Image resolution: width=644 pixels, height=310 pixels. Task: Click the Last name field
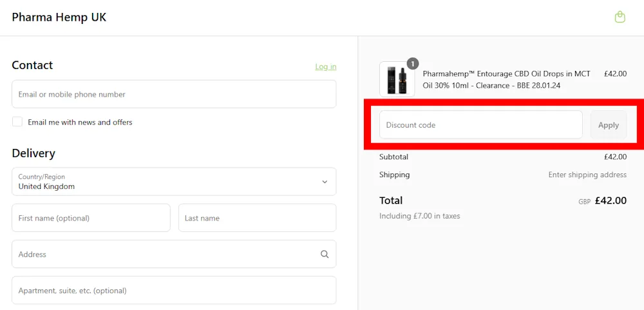(x=257, y=218)
